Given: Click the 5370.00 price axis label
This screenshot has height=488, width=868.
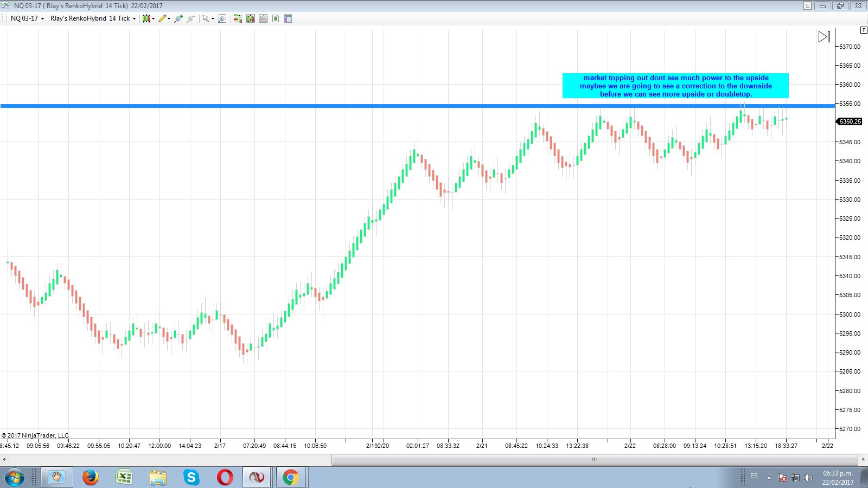Looking at the screenshot, I should click(850, 47).
